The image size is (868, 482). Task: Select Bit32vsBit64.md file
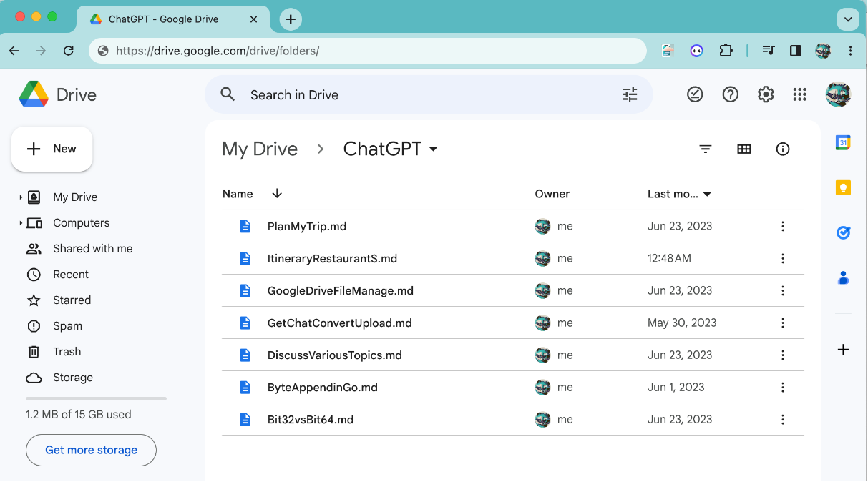tap(512, 419)
